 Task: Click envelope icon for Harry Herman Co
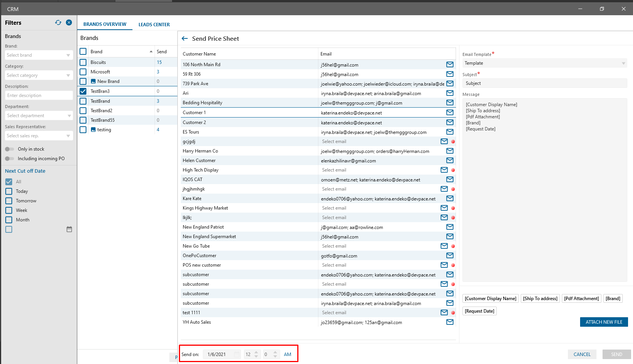pyautogui.click(x=450, y=151)
